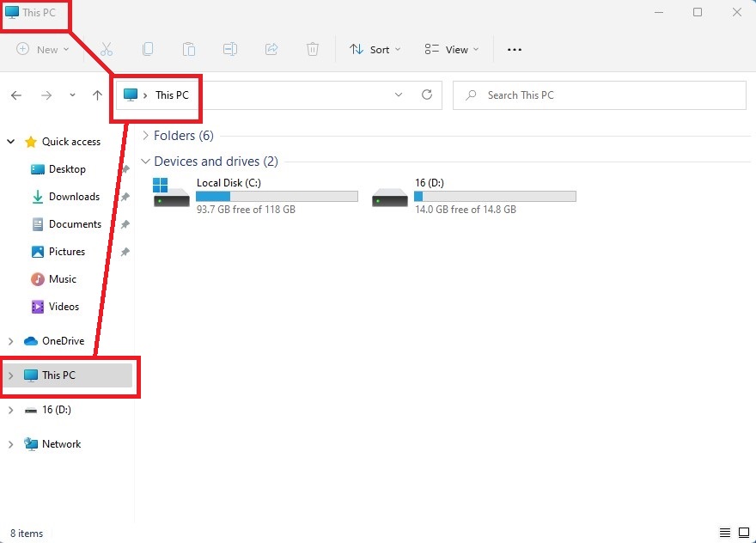Expand the Network tree node

(10, 444)
